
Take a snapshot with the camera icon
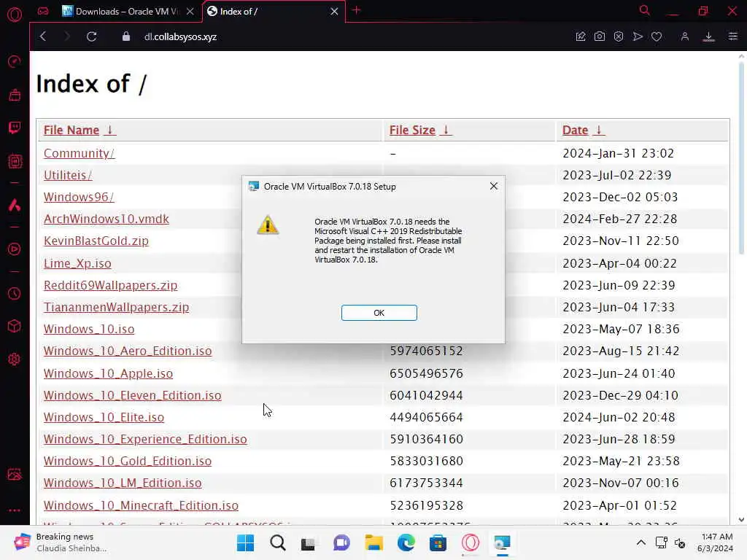tap(600, 36)
